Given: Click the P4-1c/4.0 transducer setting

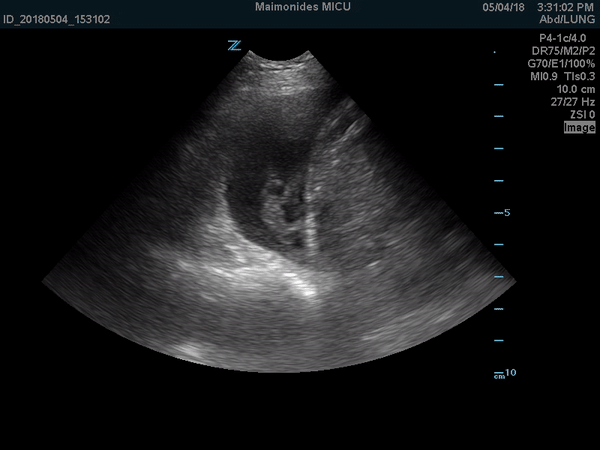Looking at the screenshot, I should pyautogui.click(x=567, y=36).
